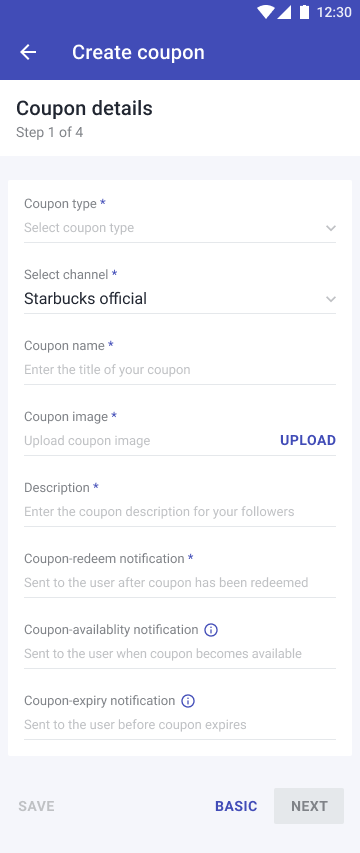Check the Wi-Fi status bar icon
The height and width of the screenshot is (853, 360).
265,12
